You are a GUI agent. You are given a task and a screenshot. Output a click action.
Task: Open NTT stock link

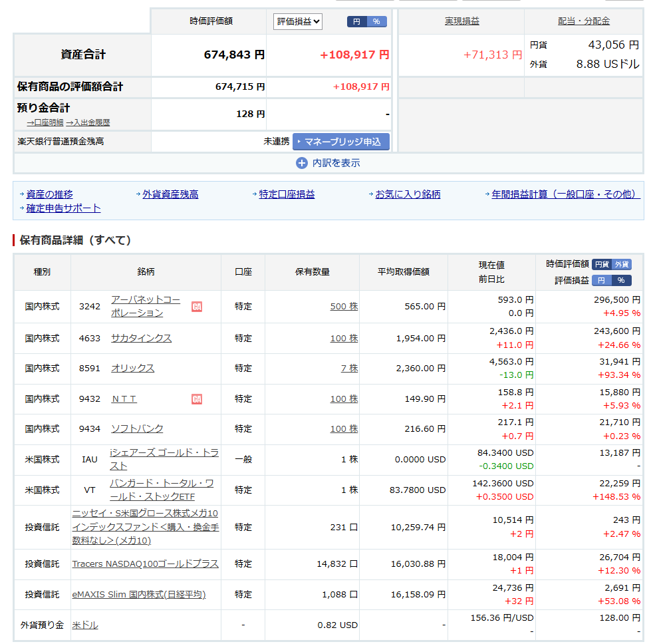[x=124, y=399]
